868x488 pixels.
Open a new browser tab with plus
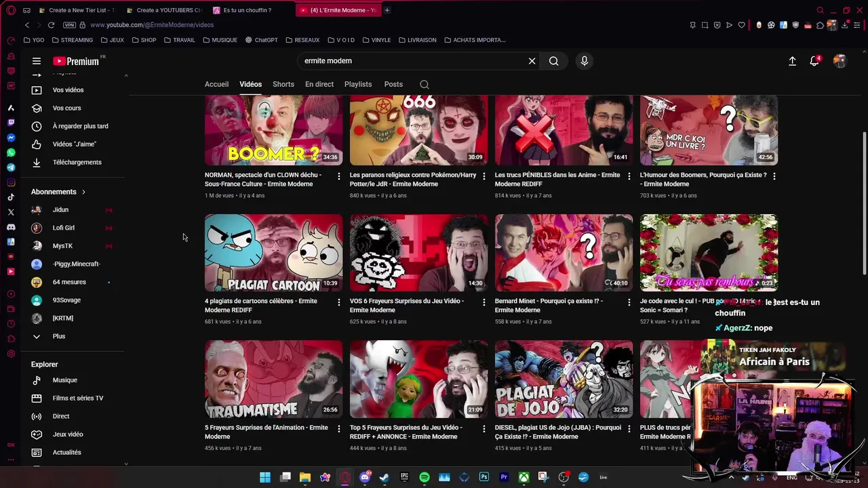[x=387, y=10]
